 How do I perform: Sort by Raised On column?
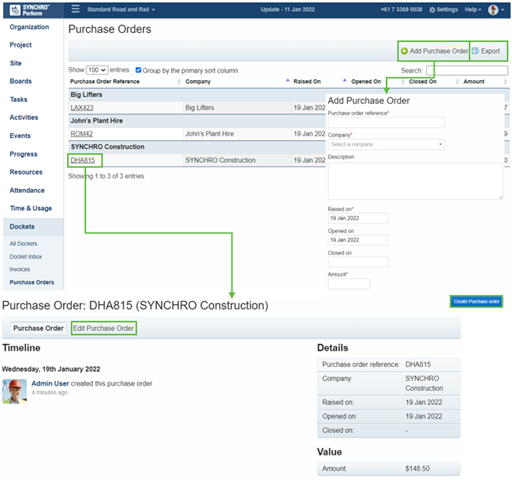click(319, 82)
